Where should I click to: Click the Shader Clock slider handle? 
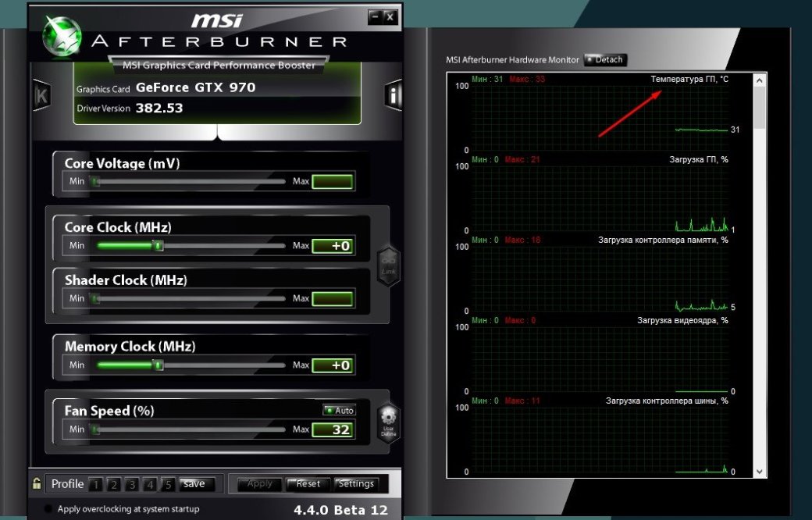click(94, 298)
